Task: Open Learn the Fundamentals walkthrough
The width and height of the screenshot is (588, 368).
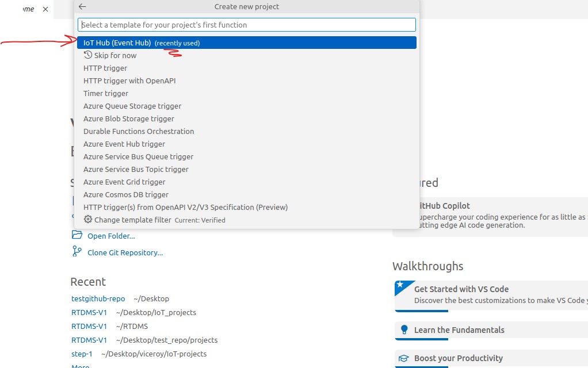Action: (x=491, y=330)
